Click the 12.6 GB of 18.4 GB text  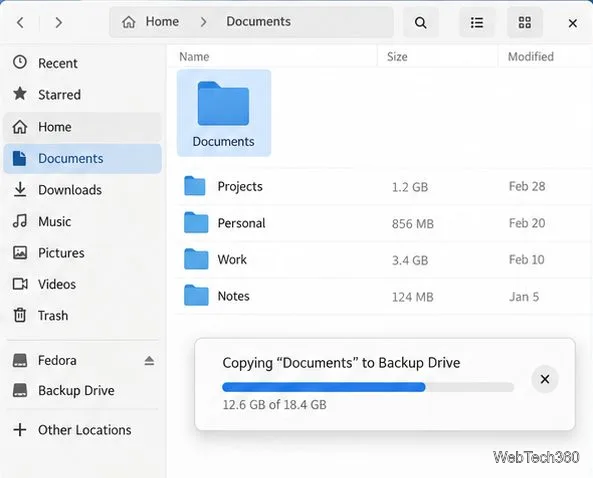[x=275, y=405]
